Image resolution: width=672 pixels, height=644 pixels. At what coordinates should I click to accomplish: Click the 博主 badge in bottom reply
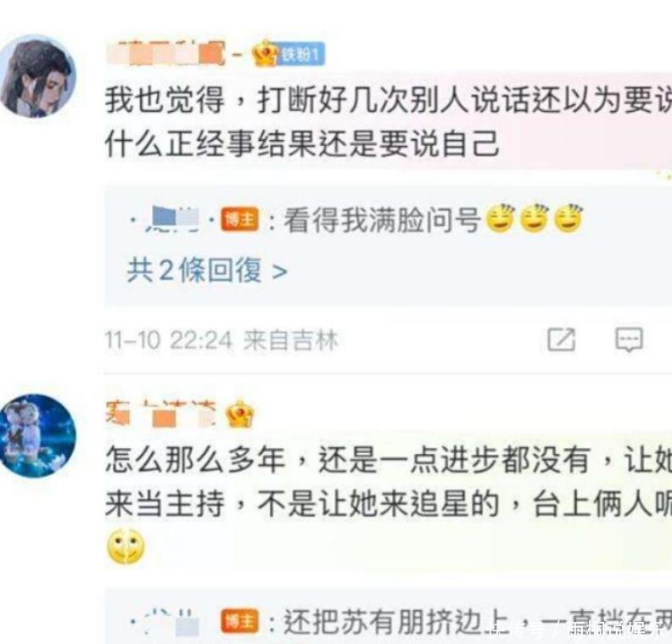coord(239,621)
